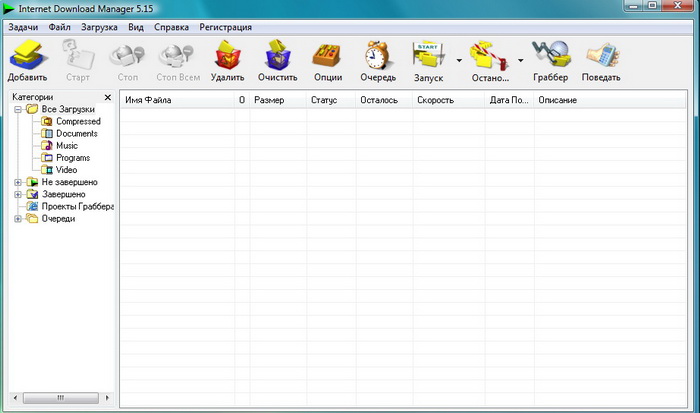Open the Справка menu
700x413 pixels.
pos(171,27)
